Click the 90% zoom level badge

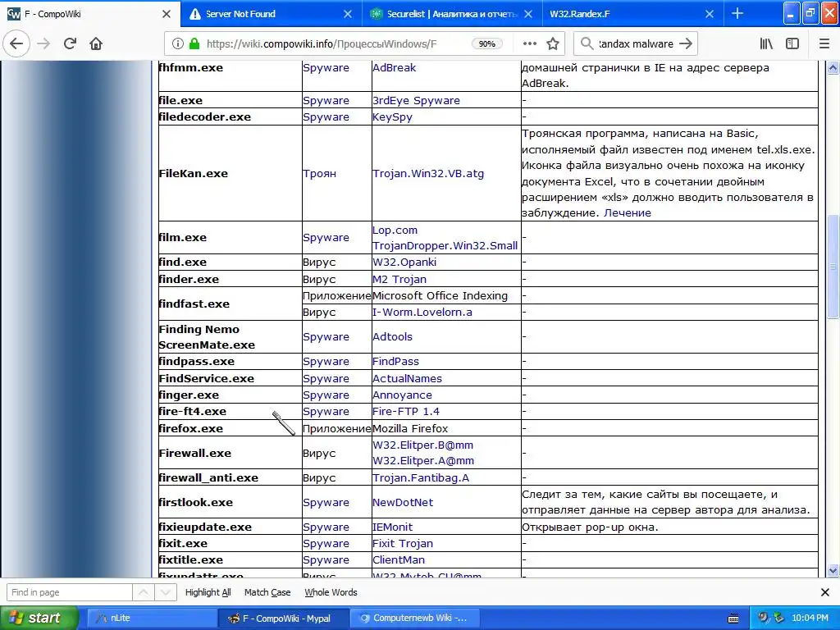tap(486, 44)
